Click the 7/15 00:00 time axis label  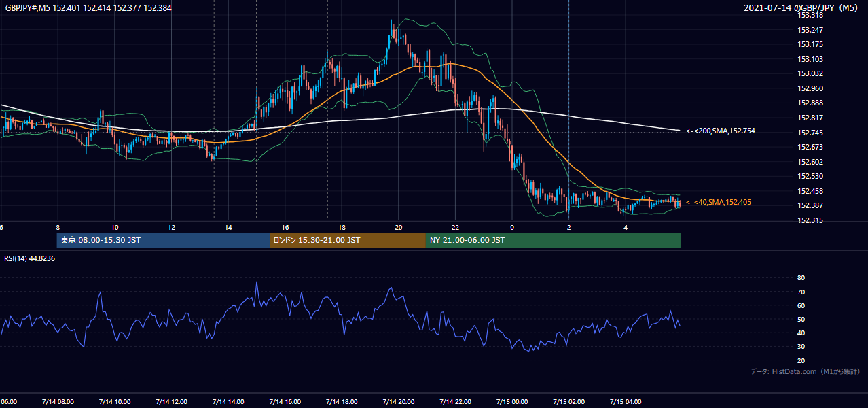point(512,401)
